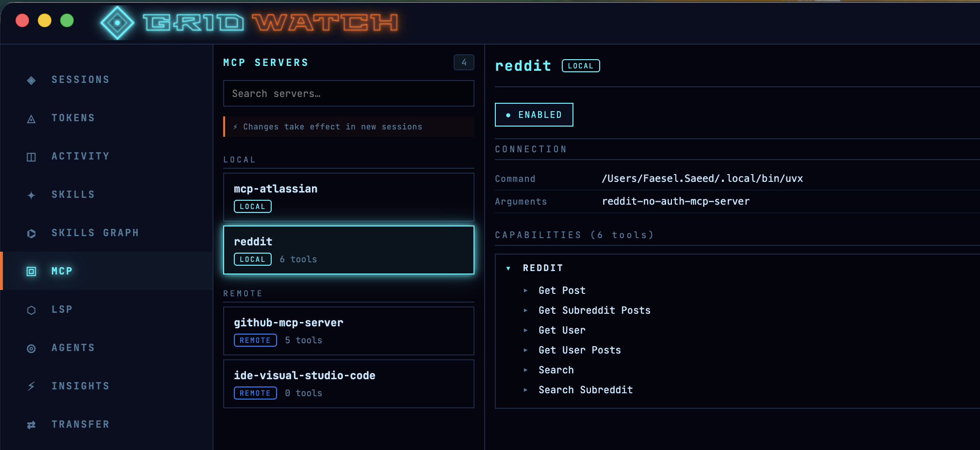Click the Get User Posts tool name
The width and height of the screenshot is (980, 450).
[x=580, y=350]
